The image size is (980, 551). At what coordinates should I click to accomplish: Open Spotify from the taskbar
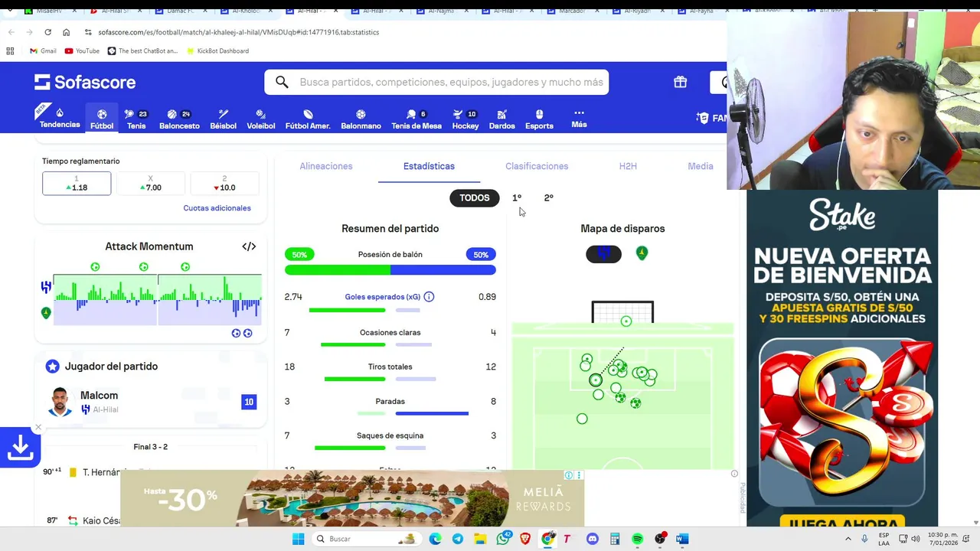click(637, 539)
